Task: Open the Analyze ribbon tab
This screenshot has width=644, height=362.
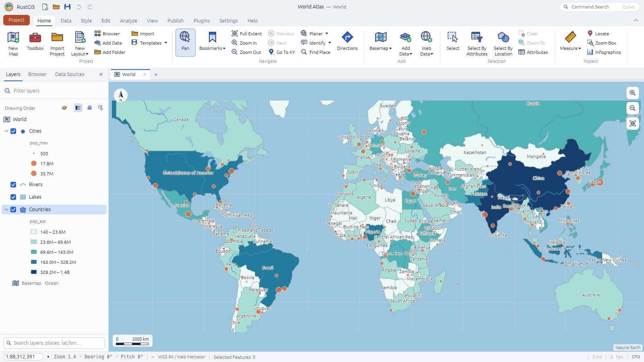Action: [x=128, y=21]
